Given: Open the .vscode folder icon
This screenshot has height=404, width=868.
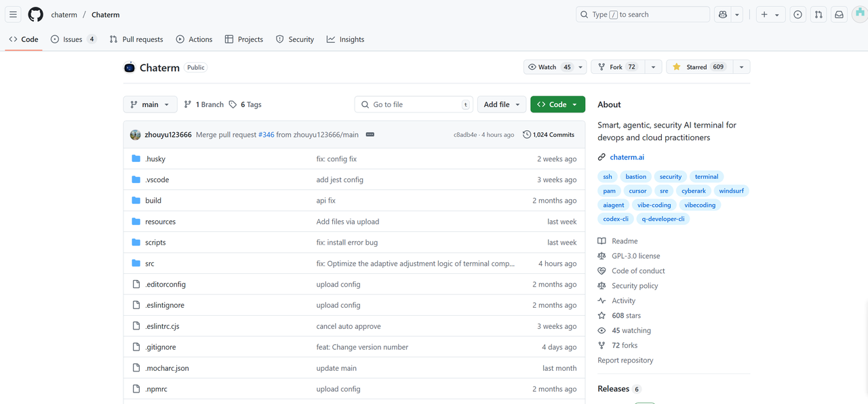Looking at the screenshot, I should coord(136,180).
